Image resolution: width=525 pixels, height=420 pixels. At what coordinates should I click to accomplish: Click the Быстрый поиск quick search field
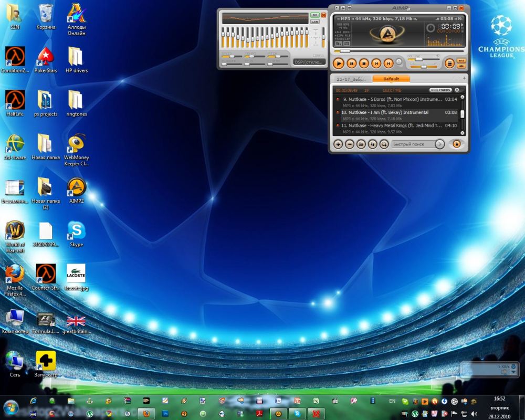[x=414, y=144]
